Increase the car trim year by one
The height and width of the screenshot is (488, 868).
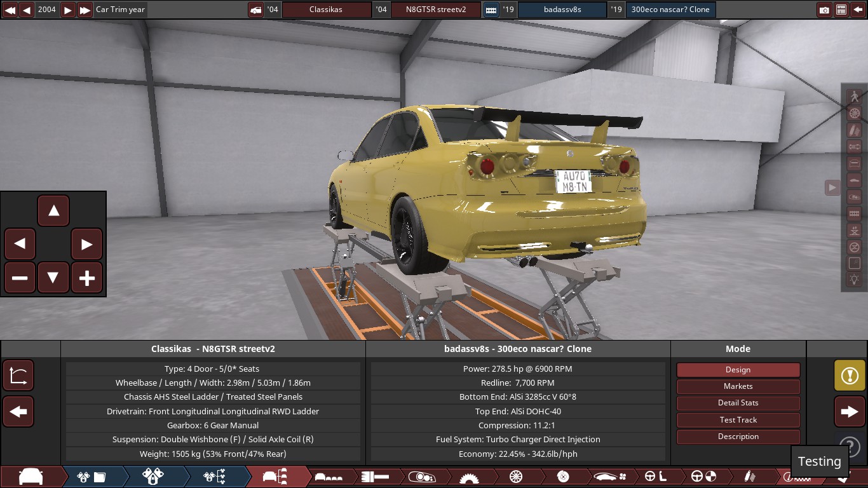tap(68, 10)
